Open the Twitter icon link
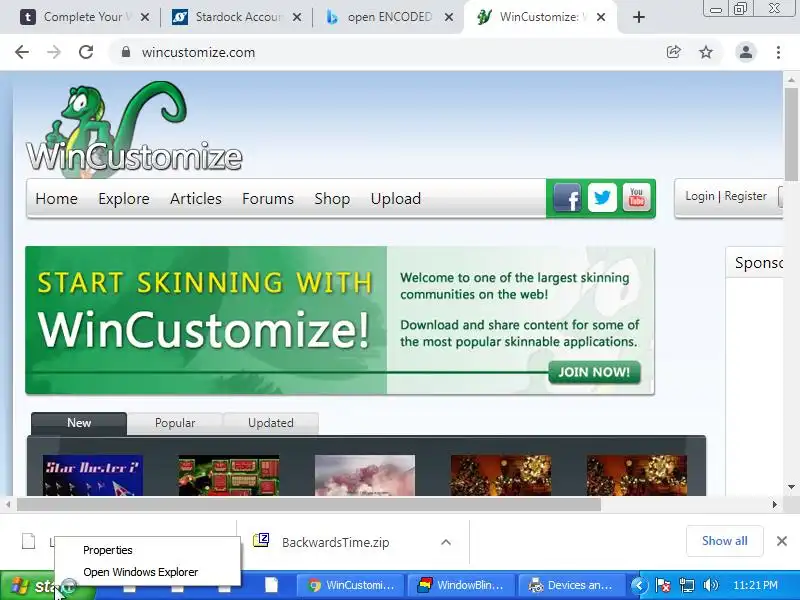The width and height of the screenshot is (800, 600). [x=602, y=197]
